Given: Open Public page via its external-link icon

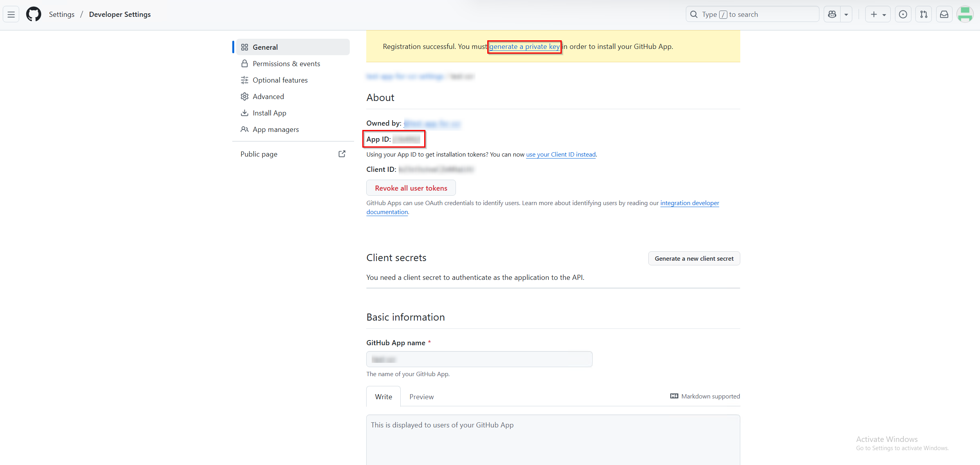Looking at the screenshot, I should [342, 154].
